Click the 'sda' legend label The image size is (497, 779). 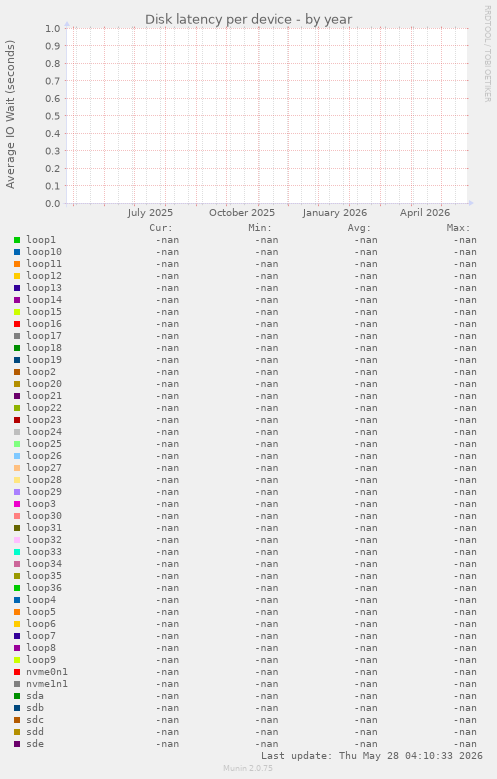point(35,696)
